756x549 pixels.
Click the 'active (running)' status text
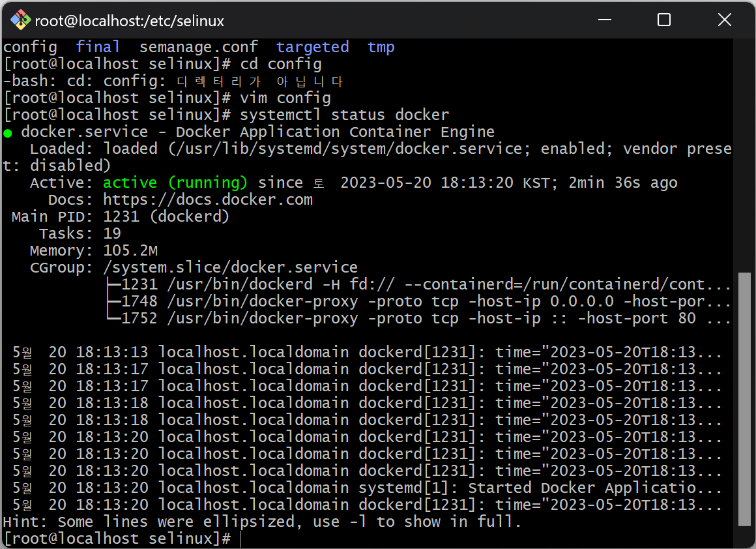(175, 183)
